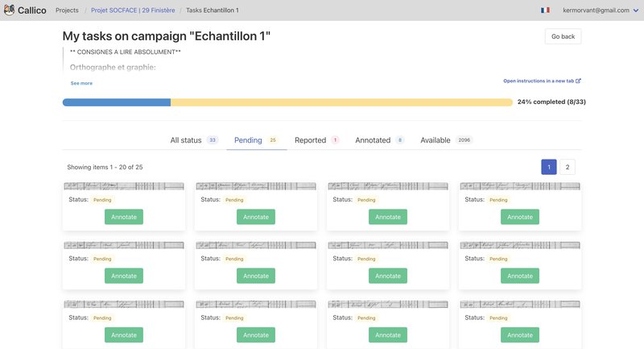The image size is (644, 349).
Task: Click the Go back button
Action: (x=563, y=36)
